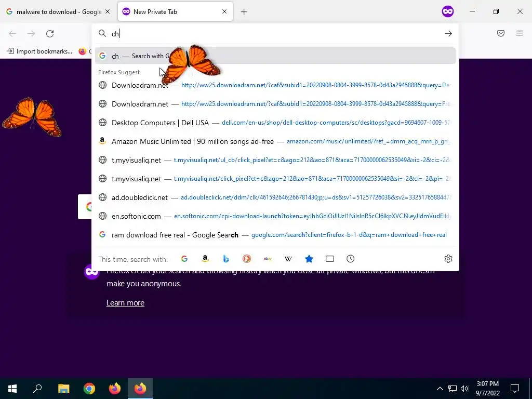This screenshot has width=532, height=399.
Task: Open taskbar search magnifier
Action: (x=37, y=388)
